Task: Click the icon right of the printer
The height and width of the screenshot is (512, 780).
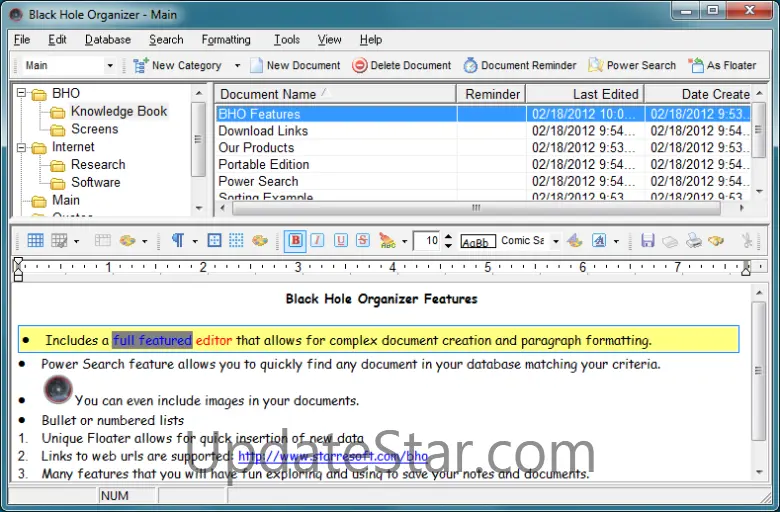Action: click(x=716, y=241)
